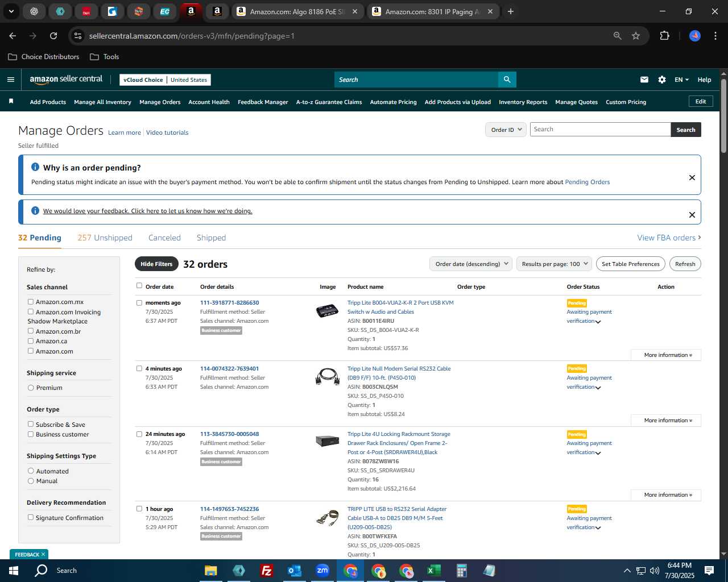This screenshot has height=582, width=728.
Task: Check the Signature Confirmation filter
Action: (x=31, y=517)
